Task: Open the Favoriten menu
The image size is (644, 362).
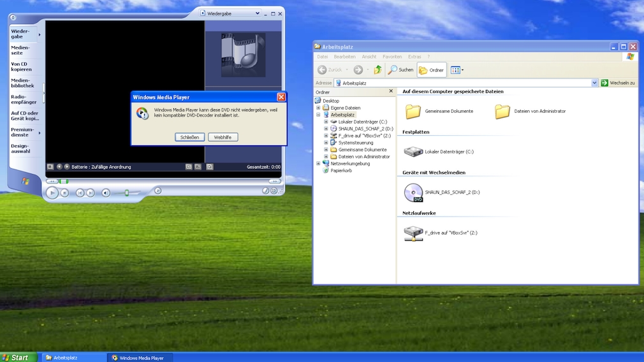Action: (x=392, y=57)
